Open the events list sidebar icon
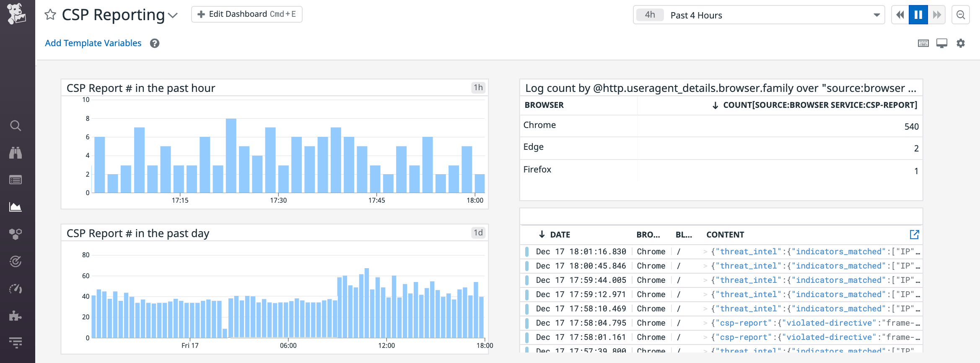Viewport: 980px width, 363px height. 16,180
